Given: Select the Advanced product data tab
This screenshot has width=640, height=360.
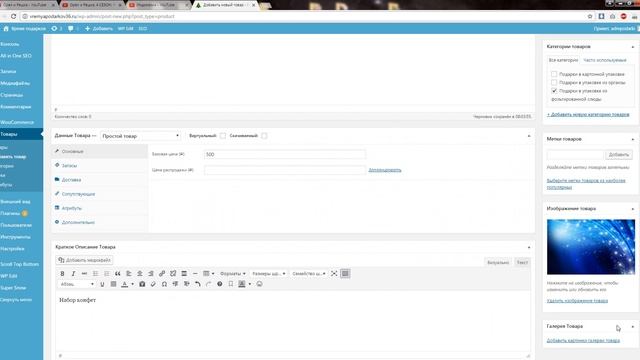Looking at the screenshot, I should pyautogui.click(x=100, y=222).
